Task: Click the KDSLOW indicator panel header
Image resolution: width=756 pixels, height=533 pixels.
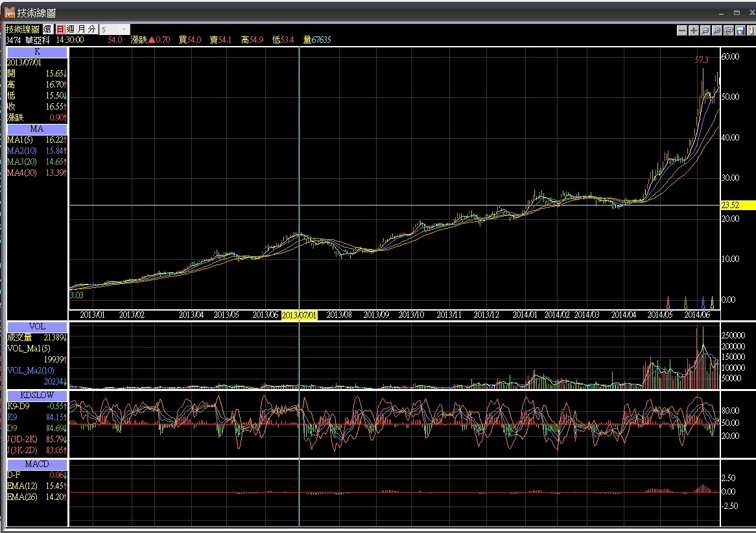Action: [37, 396]
